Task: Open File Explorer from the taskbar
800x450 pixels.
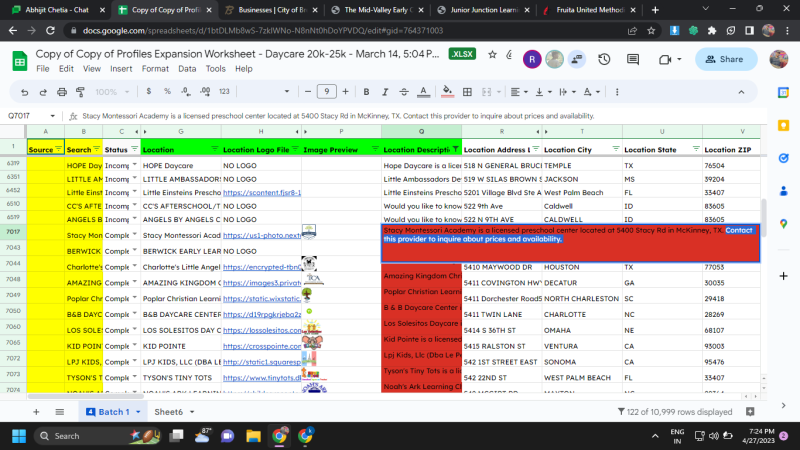Action: (x=253, y=436)
